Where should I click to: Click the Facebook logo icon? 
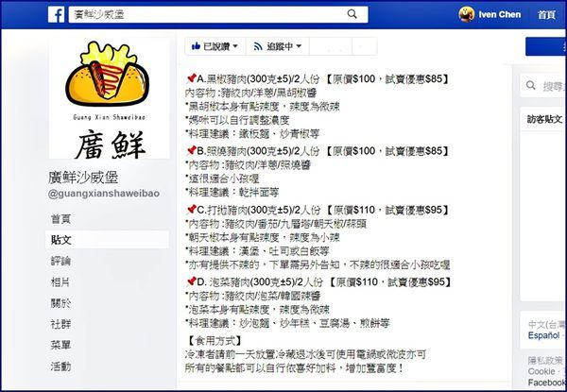tap(56, 14)
